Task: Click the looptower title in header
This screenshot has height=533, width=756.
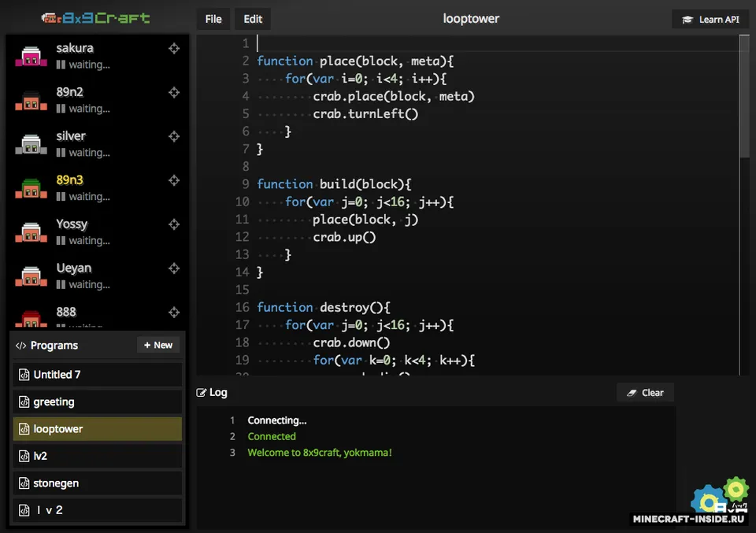Action: 471,19
